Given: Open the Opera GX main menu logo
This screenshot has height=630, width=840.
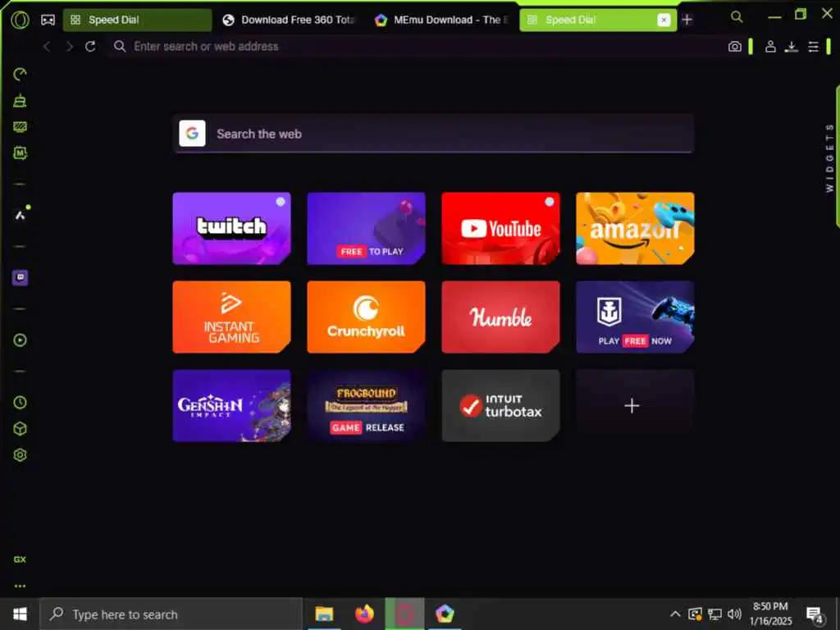Looking at the screenshot, I should [x=20, y=20].
